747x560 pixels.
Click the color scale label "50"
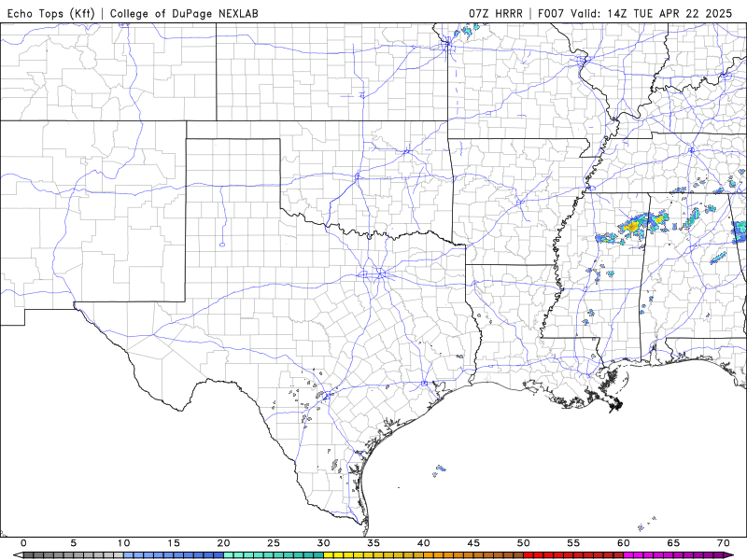coord(524,543)
